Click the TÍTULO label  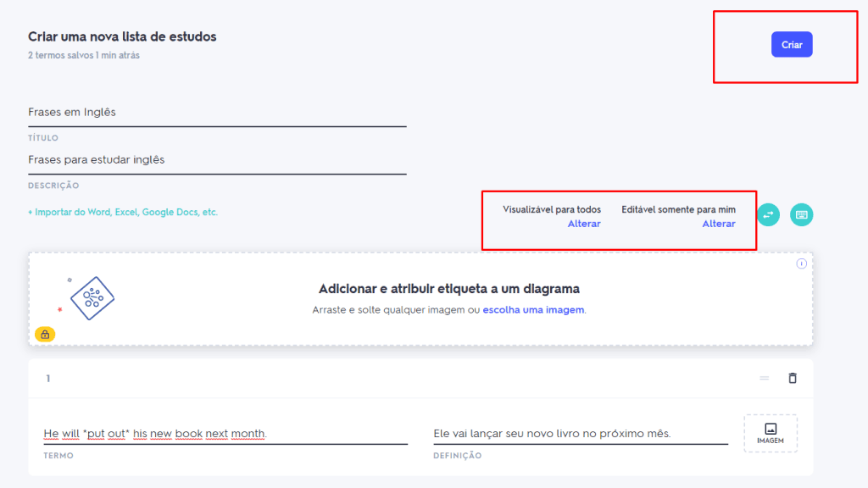pyautogui.click(x=43, y=138)
